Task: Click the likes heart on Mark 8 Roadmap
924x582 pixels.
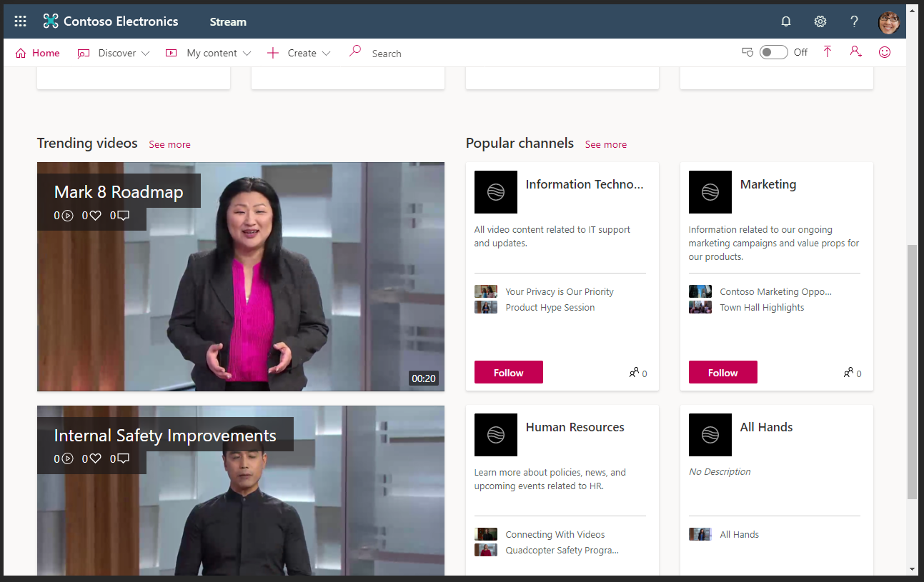Action: click(95, 216)
